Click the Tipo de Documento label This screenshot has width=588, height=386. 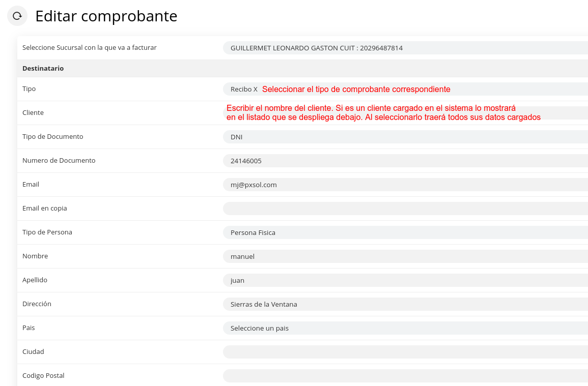(x=53, y=136)
